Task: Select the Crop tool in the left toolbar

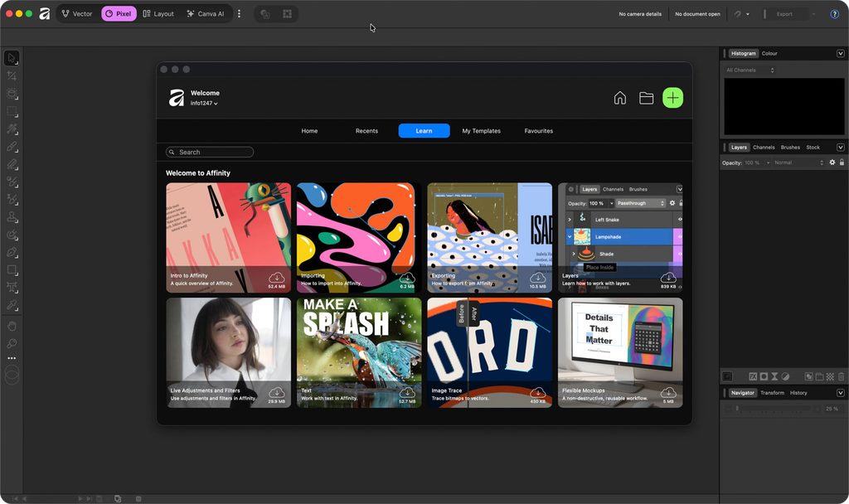Action: tap(12, 75)
